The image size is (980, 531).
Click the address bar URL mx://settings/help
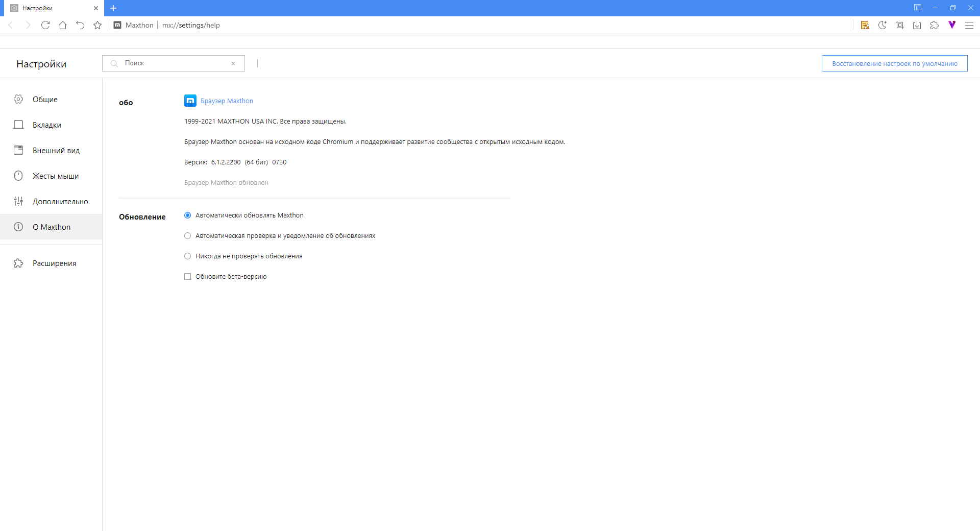click(191, 25)
